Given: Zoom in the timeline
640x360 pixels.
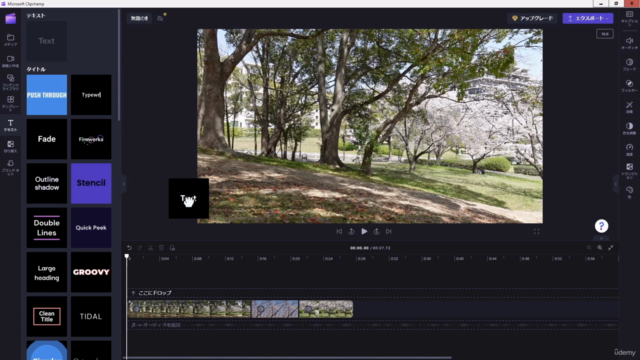Looking at the screenshot, I should coord(600,248).
